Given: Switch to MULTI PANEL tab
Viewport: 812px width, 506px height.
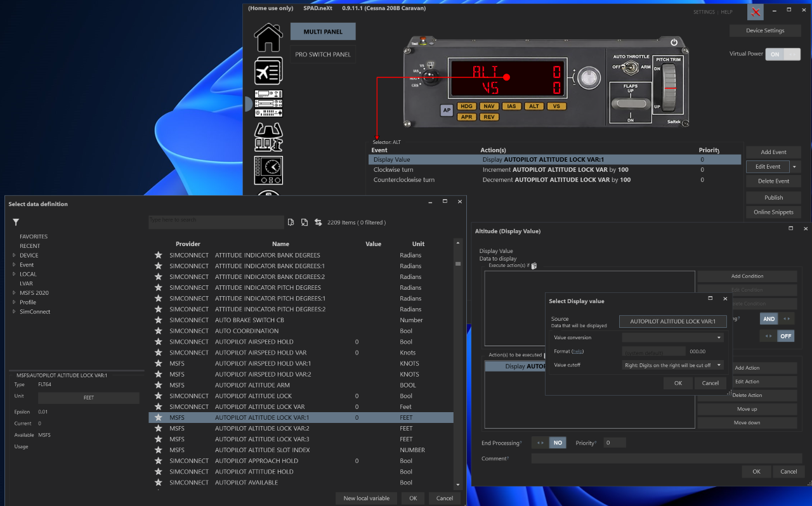Looking at the screenshot, I should coord(323,32).
